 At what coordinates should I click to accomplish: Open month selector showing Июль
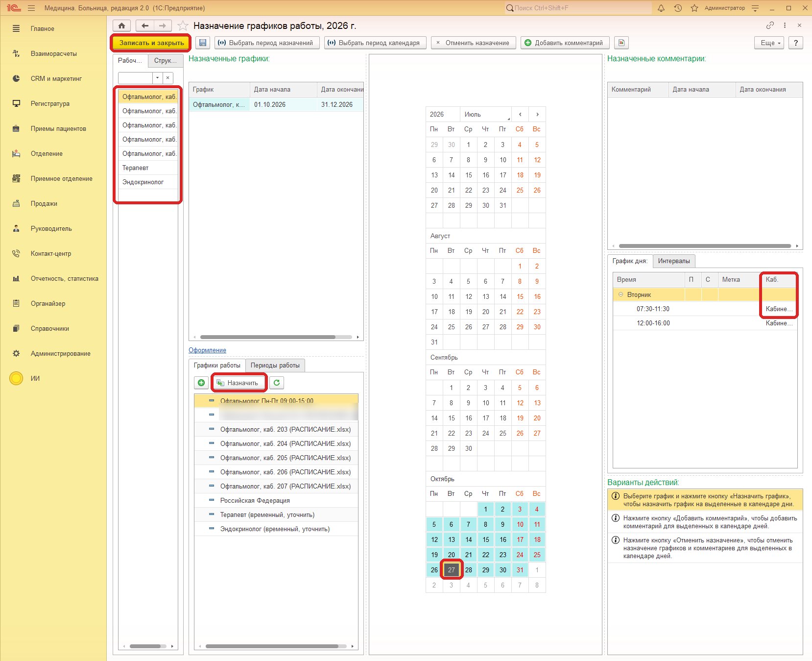(x=485, y=114)
